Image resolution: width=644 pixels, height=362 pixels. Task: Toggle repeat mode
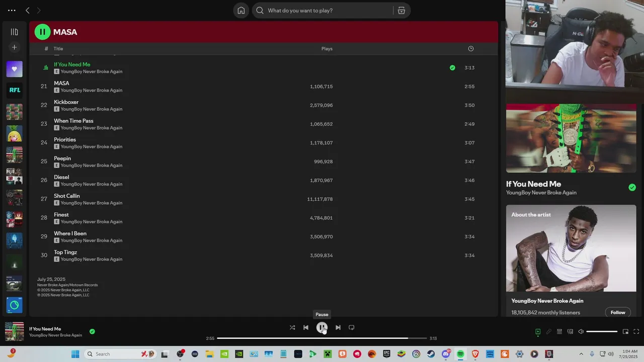pyautogui.click(x=352, y=327)
